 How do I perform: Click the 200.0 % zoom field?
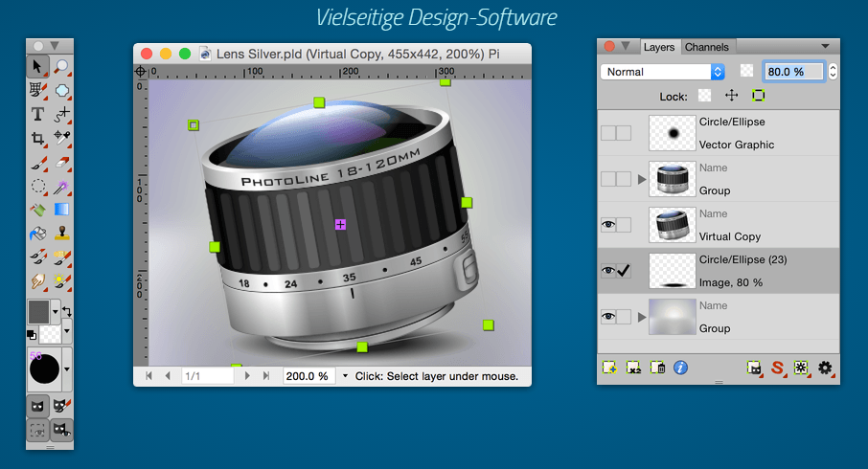(308, 376)
